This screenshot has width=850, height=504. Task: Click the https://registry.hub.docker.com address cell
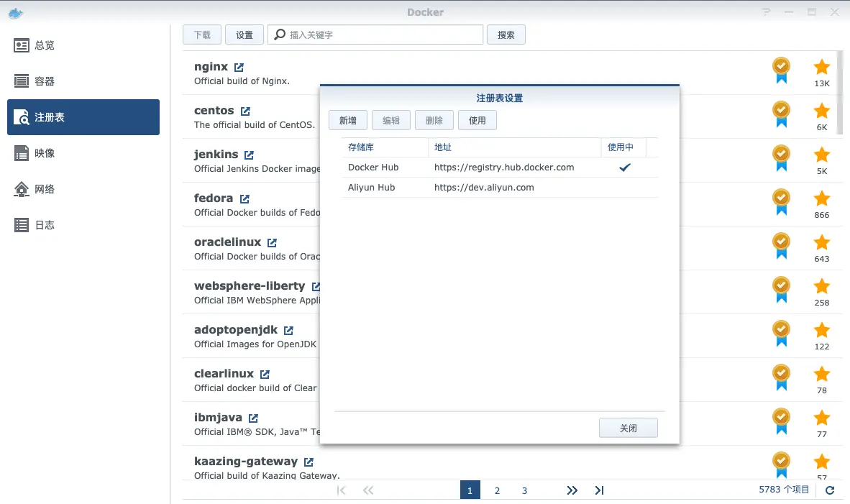tap(504, 168)
